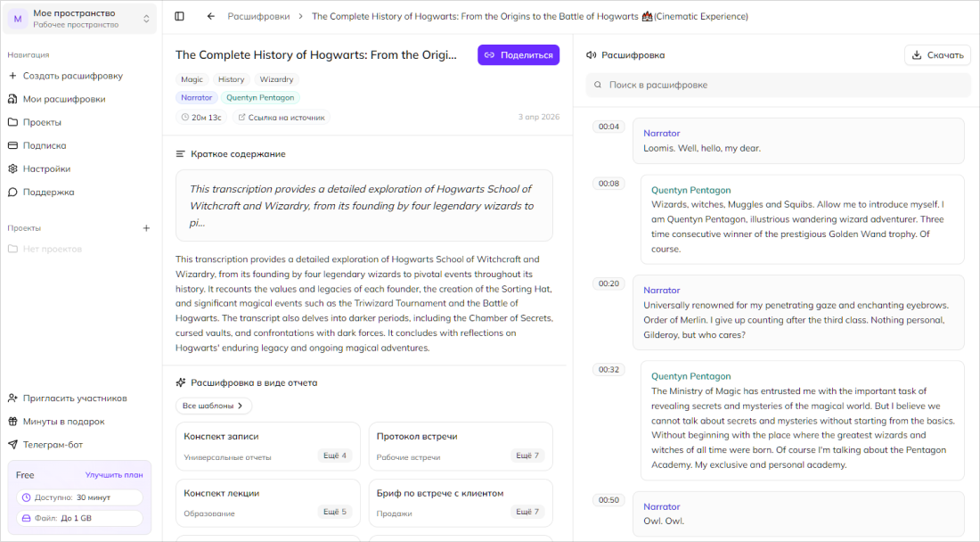Go to Расшифровки in breadcrumb
This screenshot has height=542, width=980.
(x=257, y=16)
